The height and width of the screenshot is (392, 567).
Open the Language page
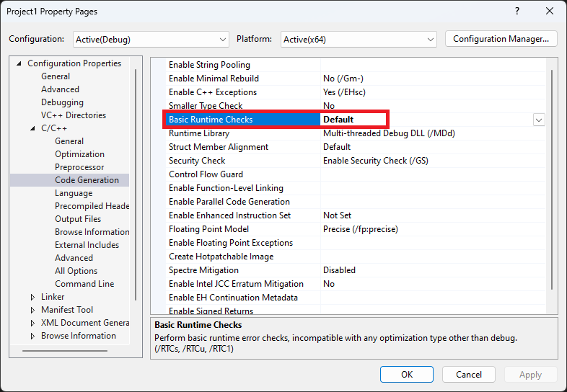[x=74, y=193]
